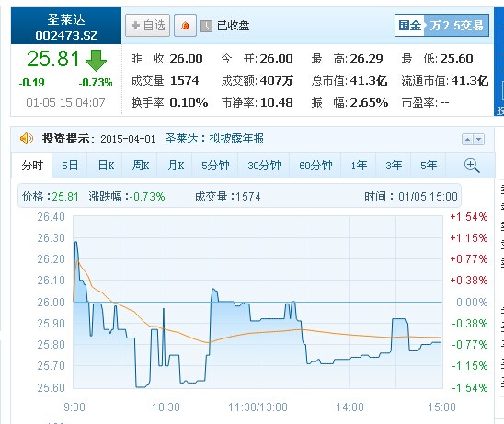Open the 60分钟 chart tab

click(315, 166)
